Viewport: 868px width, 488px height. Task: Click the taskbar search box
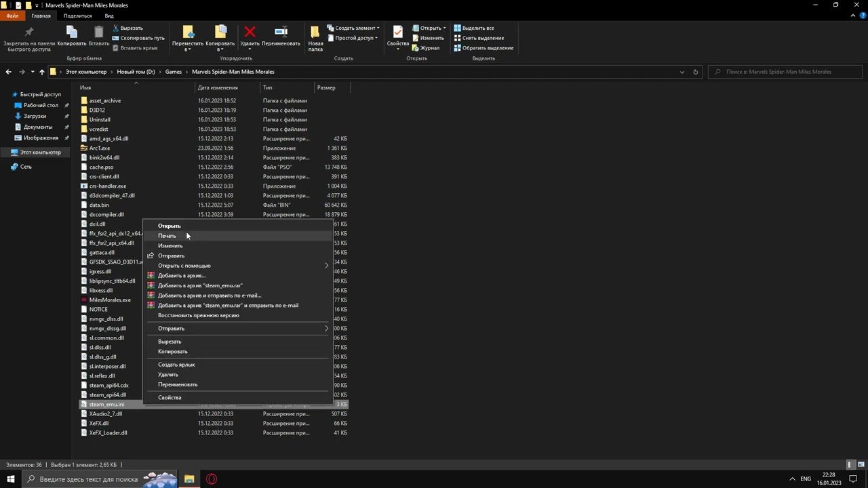(x=100, y=479)
